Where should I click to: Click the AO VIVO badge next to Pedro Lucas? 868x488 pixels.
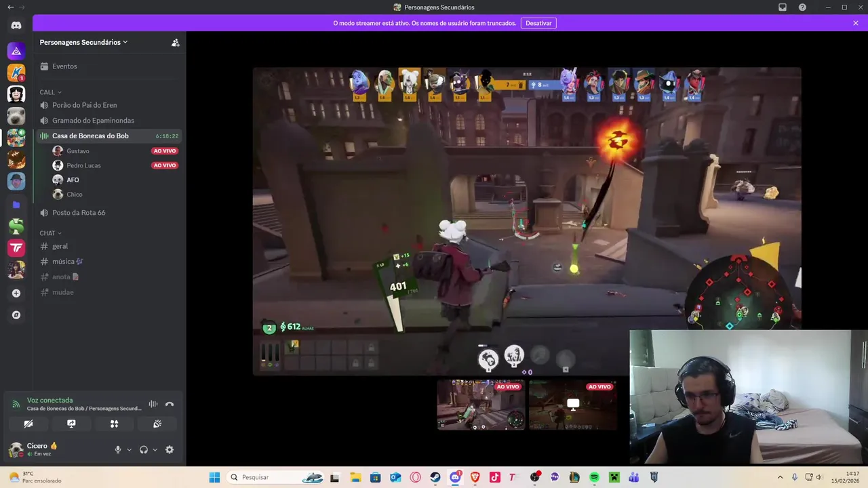pyautogui.click(x=165, y=165)
